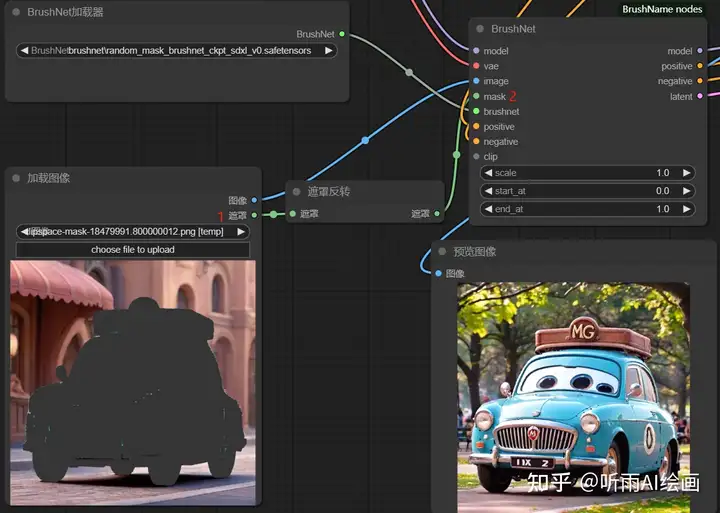Select the BrushNet加载器 node title

[65, 12]
